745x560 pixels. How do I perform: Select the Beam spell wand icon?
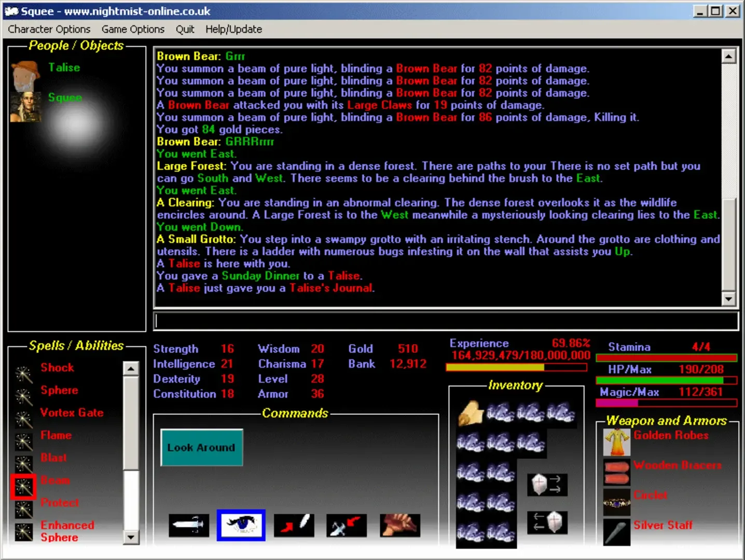tap(23, 486)
